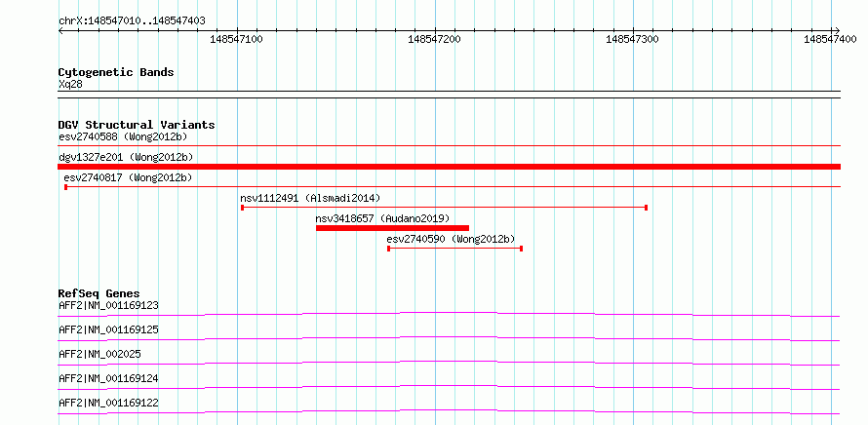Screen dimensions: 868x425
Task: Click the magenta line of AFF2|NM_001169122
Action: click(449, 411)
